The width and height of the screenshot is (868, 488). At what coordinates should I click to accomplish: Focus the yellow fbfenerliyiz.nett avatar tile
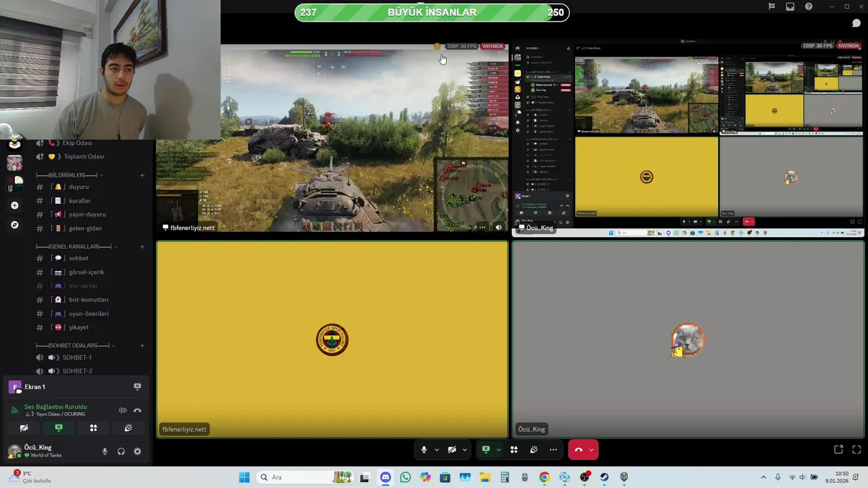[x=332, y=340]
